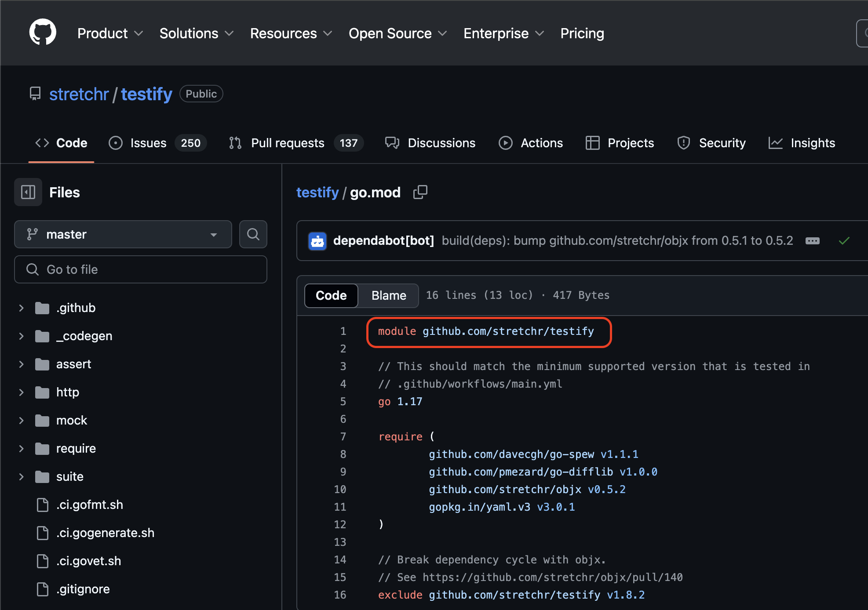868x610 pixels.
Task: Click the assert folder icon
Action: click(x=42, y=364)
